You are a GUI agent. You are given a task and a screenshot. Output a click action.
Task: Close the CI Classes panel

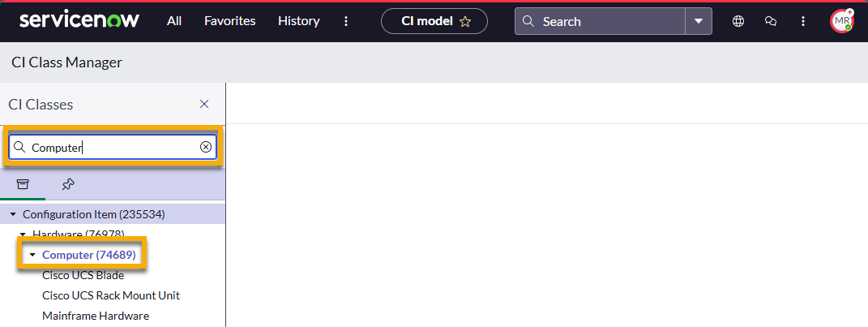pos(204,104)
